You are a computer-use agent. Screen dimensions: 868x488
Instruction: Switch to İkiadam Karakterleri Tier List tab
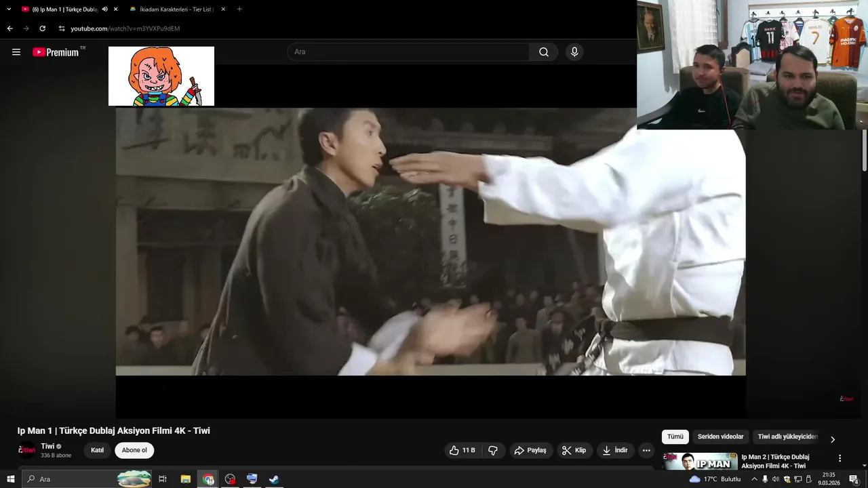click(176, 9)
